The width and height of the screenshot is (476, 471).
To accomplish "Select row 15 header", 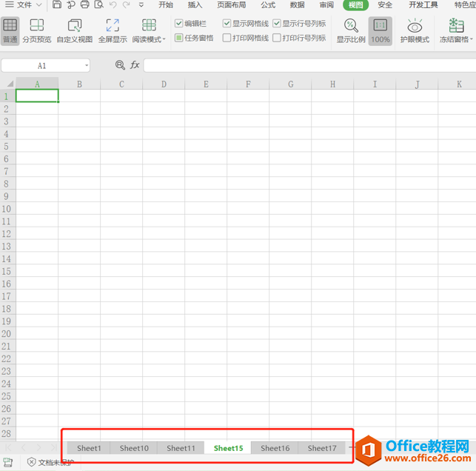I will click(7, 271).
